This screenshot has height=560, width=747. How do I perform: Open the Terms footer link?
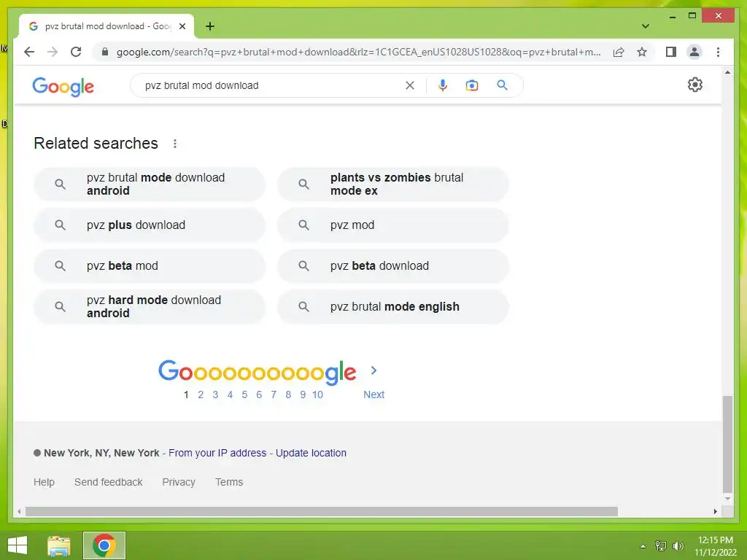[228, 482]
